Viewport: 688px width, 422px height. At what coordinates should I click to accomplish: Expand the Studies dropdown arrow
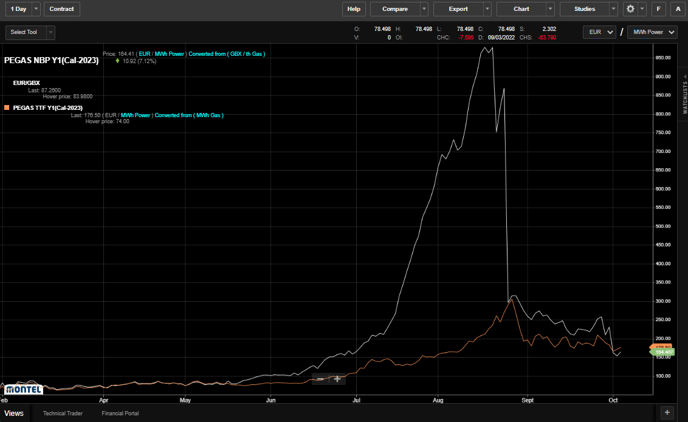pos(613,9)
